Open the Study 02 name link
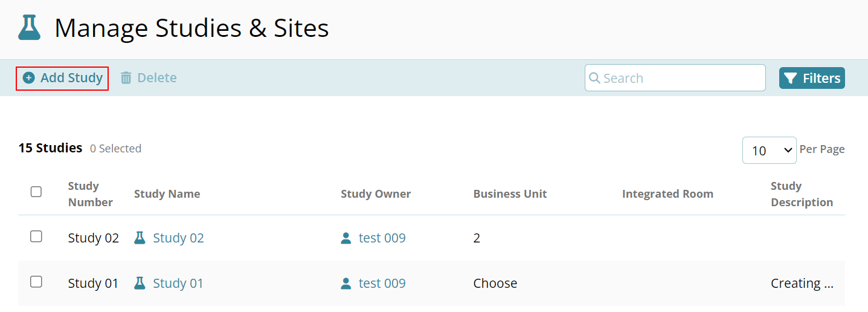 click(178, 238)
